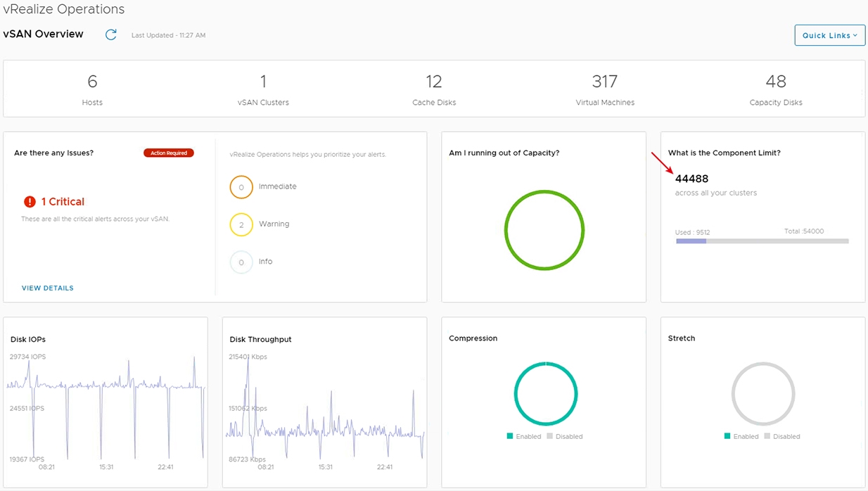Viewport: 868px width, 491px height.
Task: Click the 317 Virtual Machines count
Action: [x=605, y=82]
